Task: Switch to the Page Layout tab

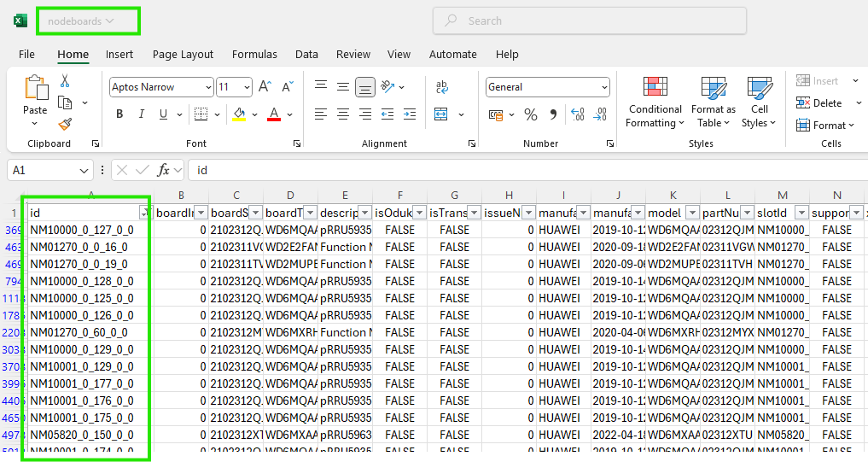Action: tap(183, 54)
